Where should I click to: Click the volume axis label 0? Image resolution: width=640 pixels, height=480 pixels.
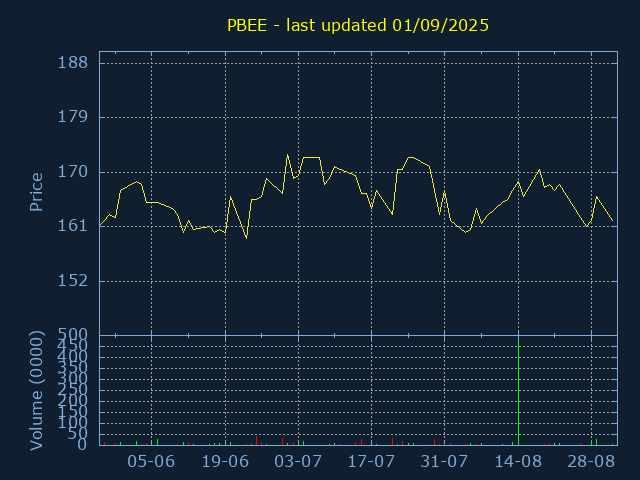(82, 444)
